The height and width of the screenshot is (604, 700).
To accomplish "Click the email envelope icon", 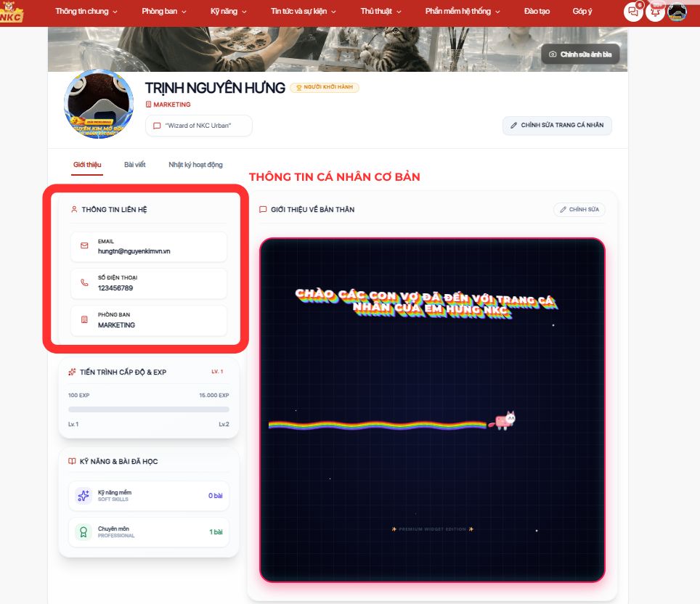I will (x=84, y=245).
